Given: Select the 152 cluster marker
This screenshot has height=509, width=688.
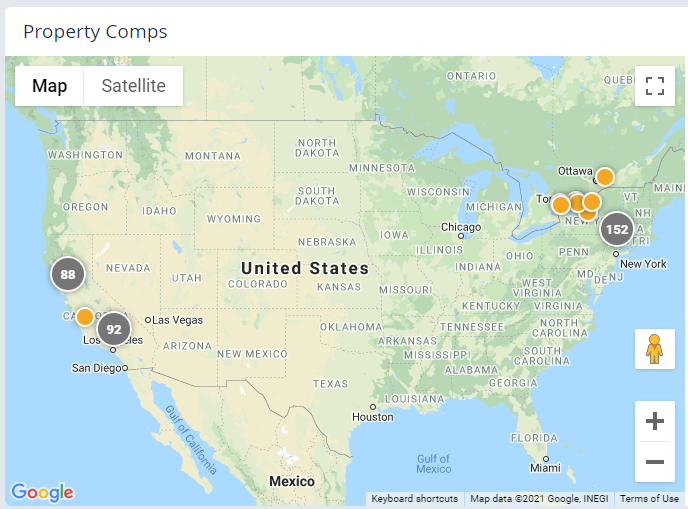Looking at the screenshot, I should point(616,229).
